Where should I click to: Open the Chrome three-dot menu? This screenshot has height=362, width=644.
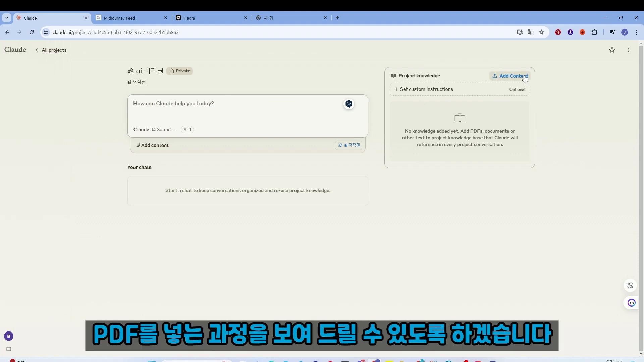click(637, 32)
